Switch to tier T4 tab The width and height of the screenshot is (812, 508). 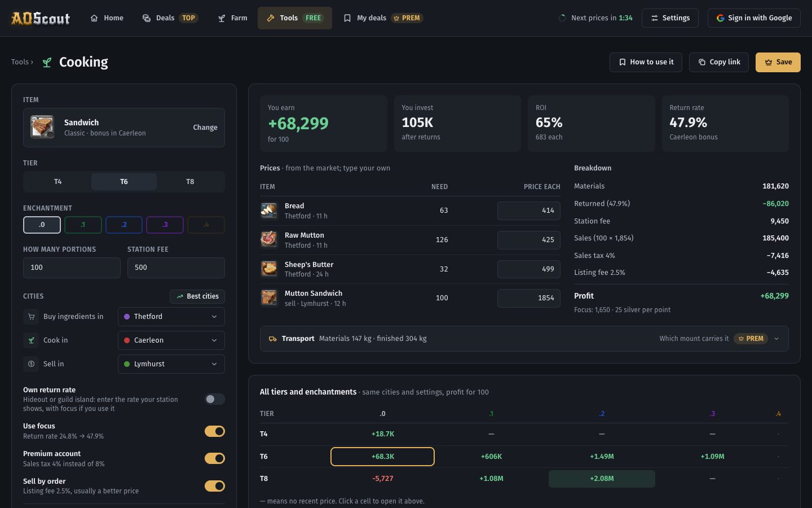[58, 182]
